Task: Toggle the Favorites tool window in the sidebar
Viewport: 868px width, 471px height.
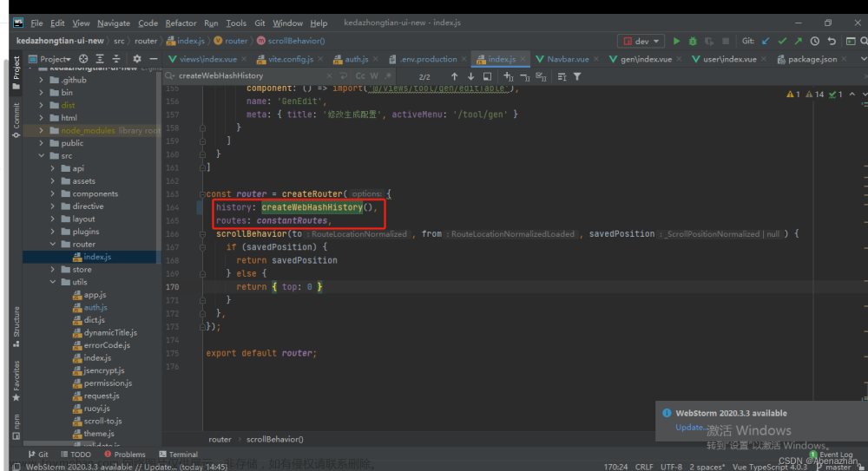Action: [x=16, y=381]
